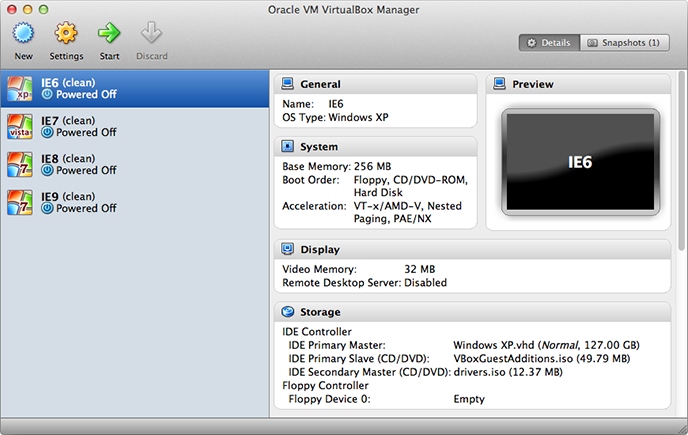
Task: Click the Display section monitor icon
Action: [x=288, y=249]
